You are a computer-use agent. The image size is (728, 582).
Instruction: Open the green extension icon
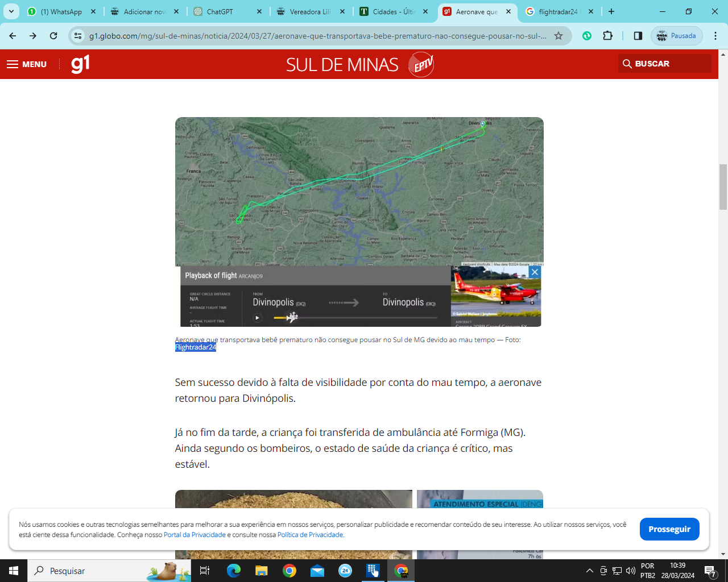587,36
